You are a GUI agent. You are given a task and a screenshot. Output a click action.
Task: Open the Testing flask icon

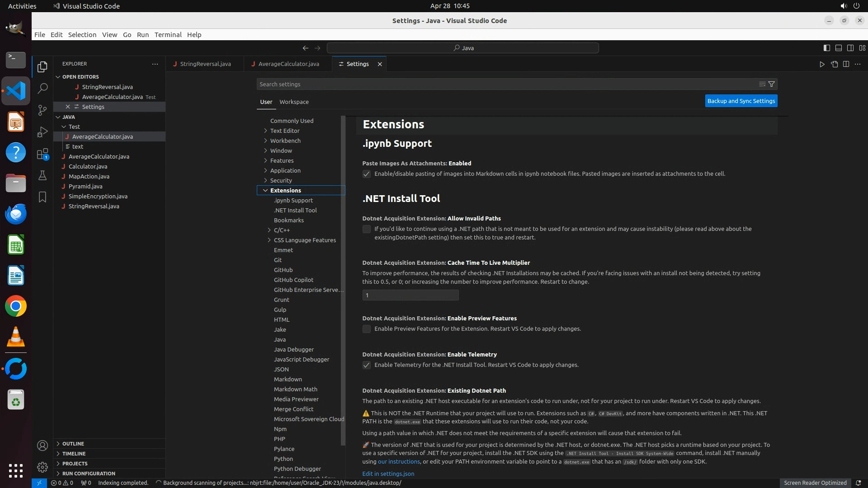42,175
